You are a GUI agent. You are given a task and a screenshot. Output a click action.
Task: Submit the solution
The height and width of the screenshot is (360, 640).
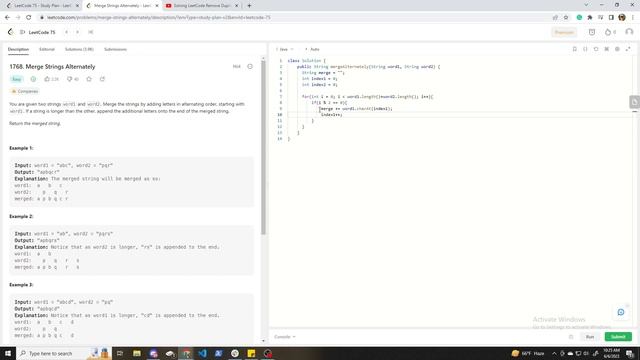[x=618, y=337]
